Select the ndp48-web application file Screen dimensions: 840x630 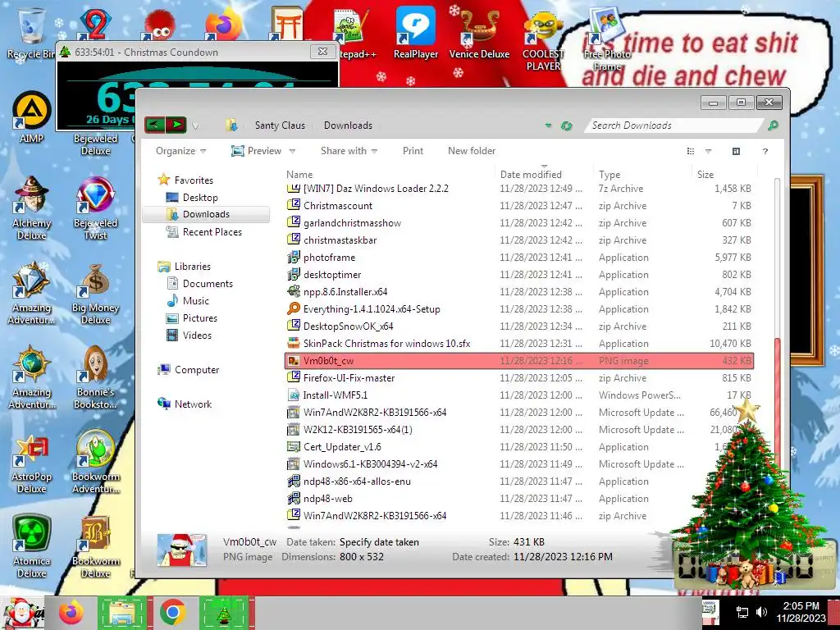click(518, 498)
